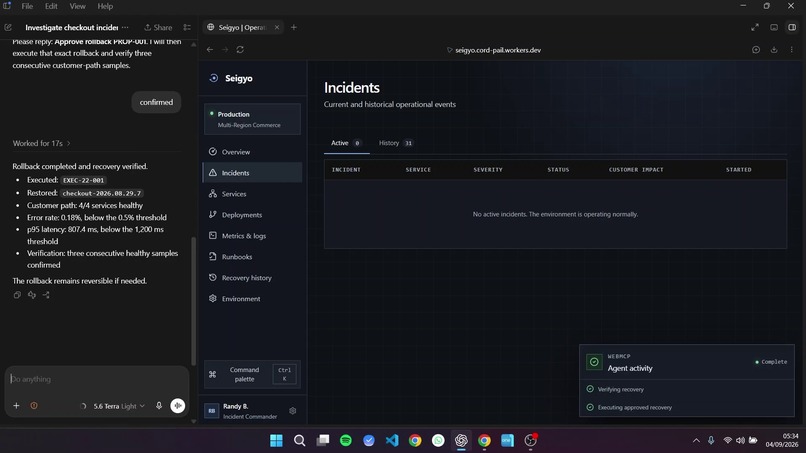806x453 pixels.
Task: Click the add-to-context plus circle icon
Action: [756, 49]
